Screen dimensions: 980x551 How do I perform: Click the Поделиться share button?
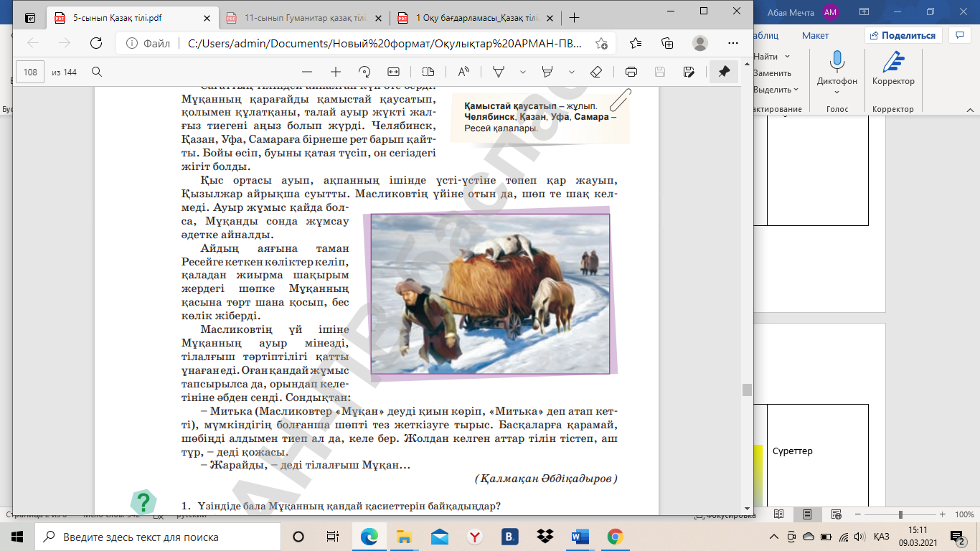tap(903, 35)
